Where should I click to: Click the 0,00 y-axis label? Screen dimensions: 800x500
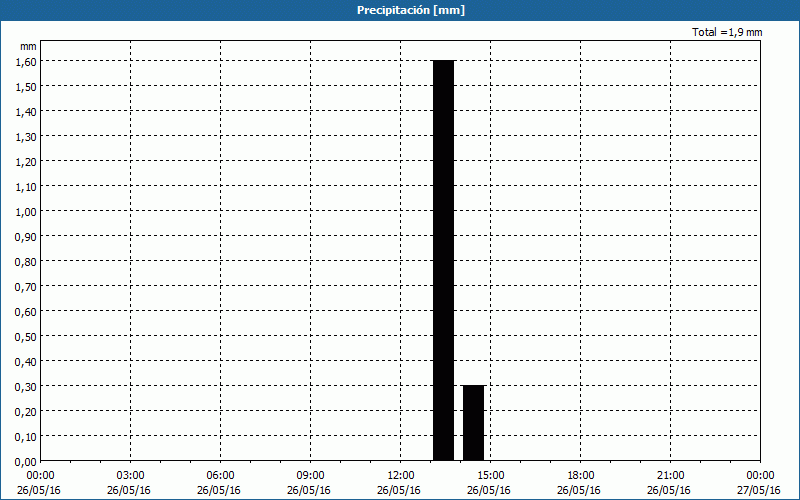26,462
